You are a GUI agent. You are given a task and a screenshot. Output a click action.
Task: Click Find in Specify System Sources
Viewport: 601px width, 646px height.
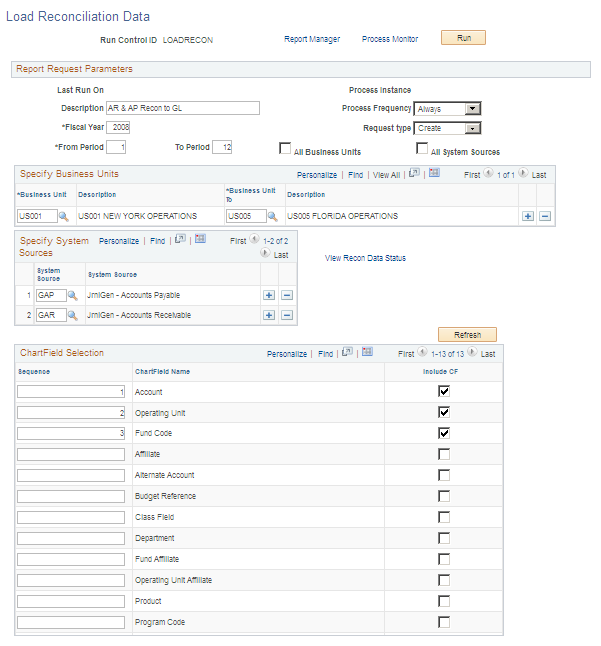(x=157, y=241)
